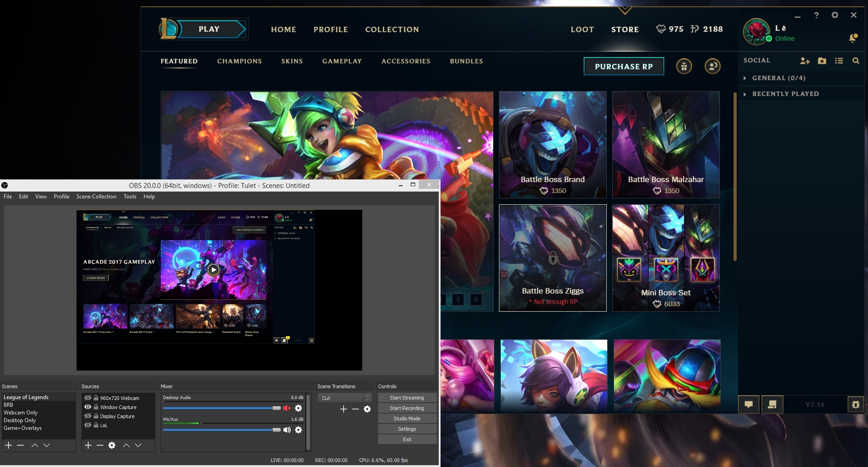Screen dimensions: 868x467
Task: Click the League PLAY button
Action: (209, 29)
